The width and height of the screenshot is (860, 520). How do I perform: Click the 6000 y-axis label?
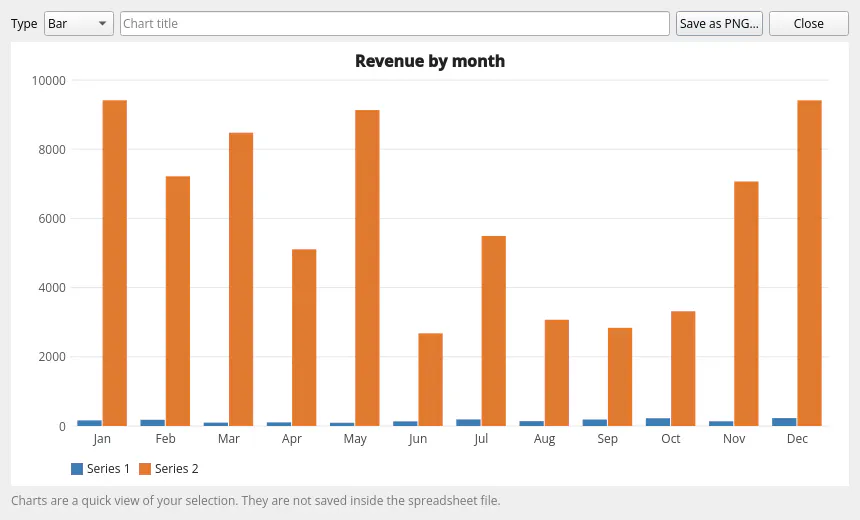[x=52, y=219]
